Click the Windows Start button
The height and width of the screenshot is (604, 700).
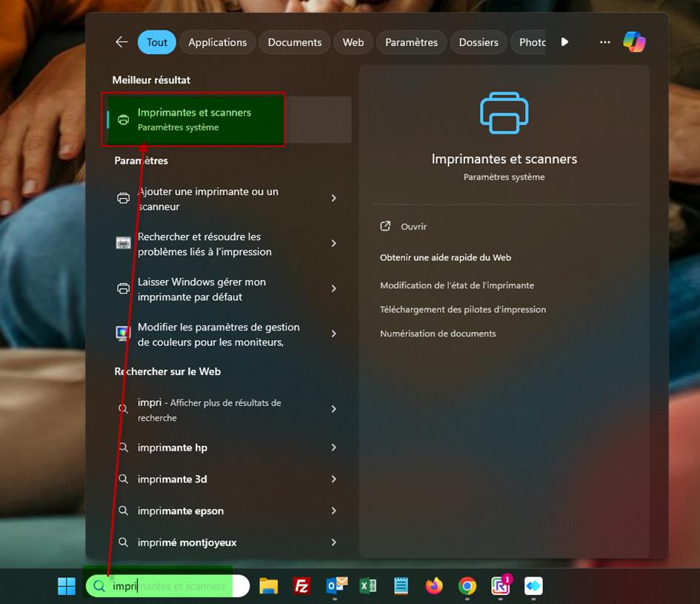67,586
